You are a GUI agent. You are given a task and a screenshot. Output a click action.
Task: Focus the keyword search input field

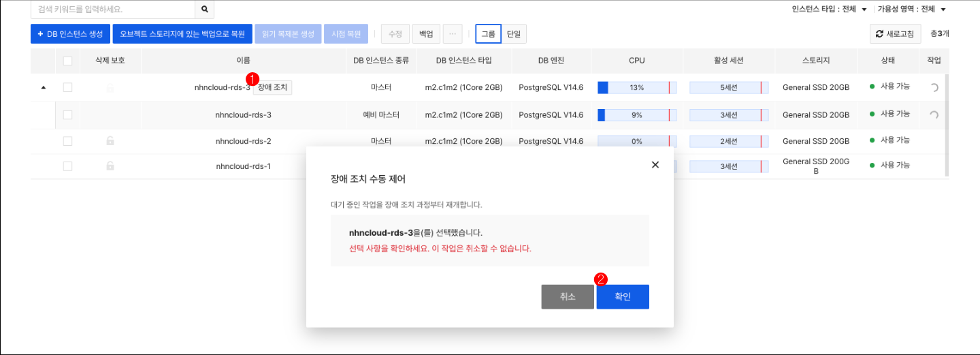[x=113, y=10]
